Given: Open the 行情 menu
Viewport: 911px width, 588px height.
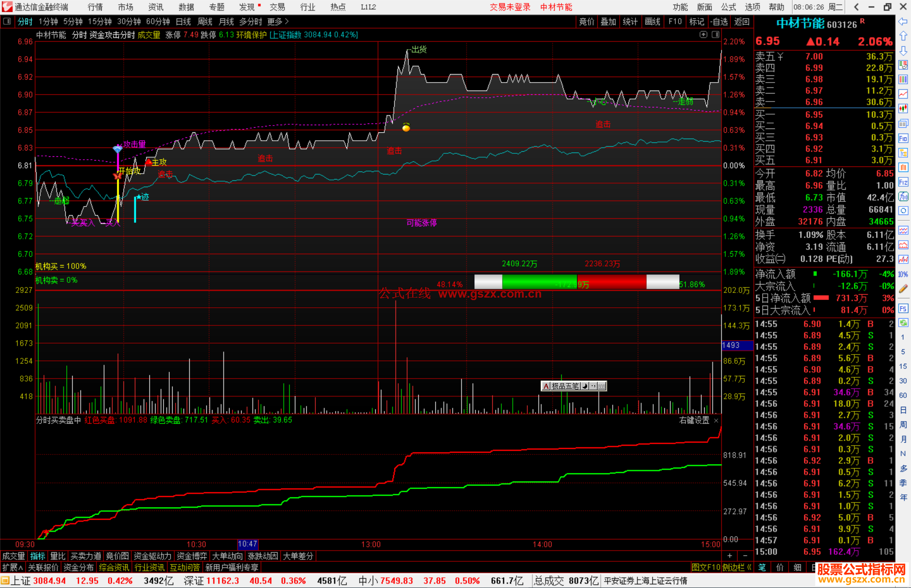Looking at the screenshot, I should tap(95, 7).
